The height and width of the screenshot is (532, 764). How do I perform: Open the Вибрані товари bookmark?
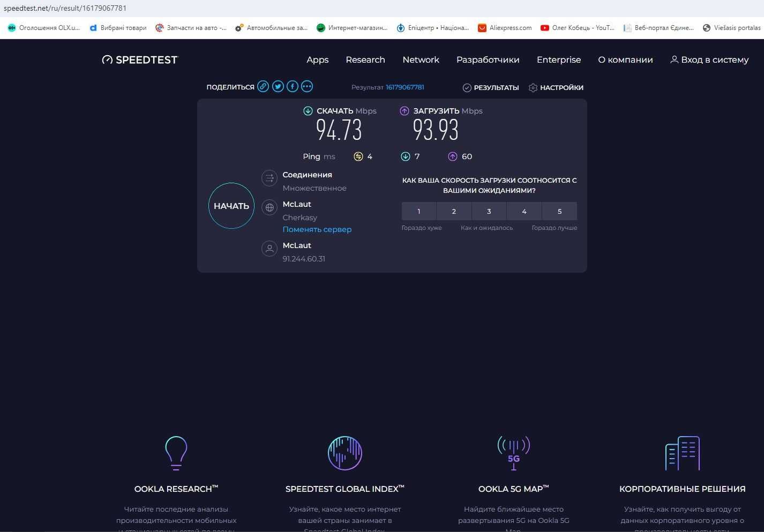[x=118, y=28]
